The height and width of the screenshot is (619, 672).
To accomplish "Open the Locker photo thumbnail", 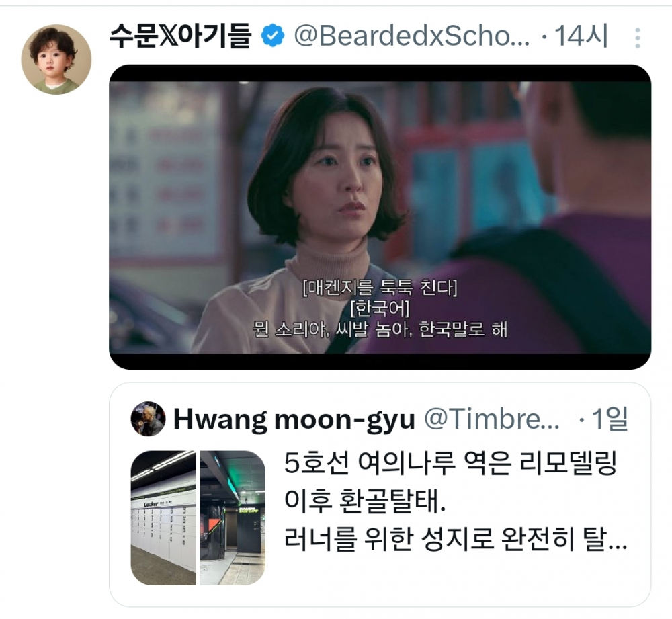I will [x=163, y=518].
